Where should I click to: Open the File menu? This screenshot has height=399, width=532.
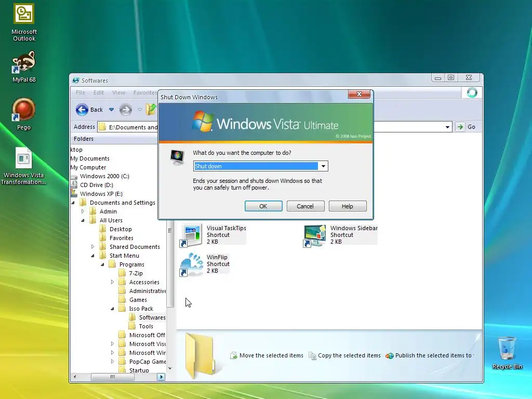pyautogui.click(x=81, y=92)
